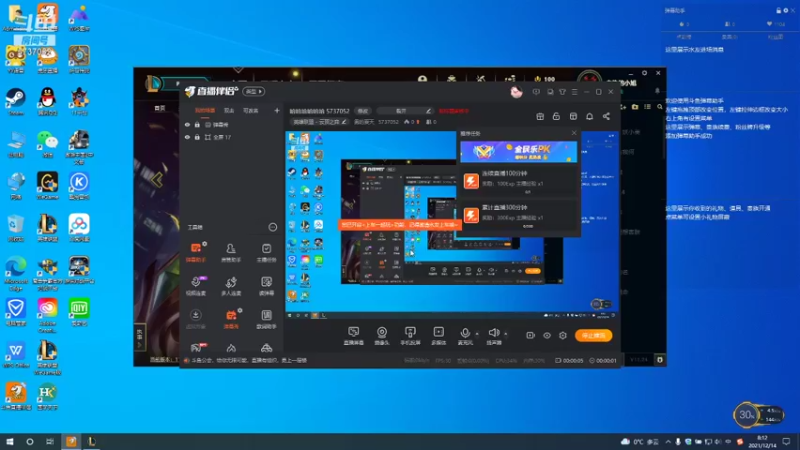Open the WeGame desktop icon

47,185
